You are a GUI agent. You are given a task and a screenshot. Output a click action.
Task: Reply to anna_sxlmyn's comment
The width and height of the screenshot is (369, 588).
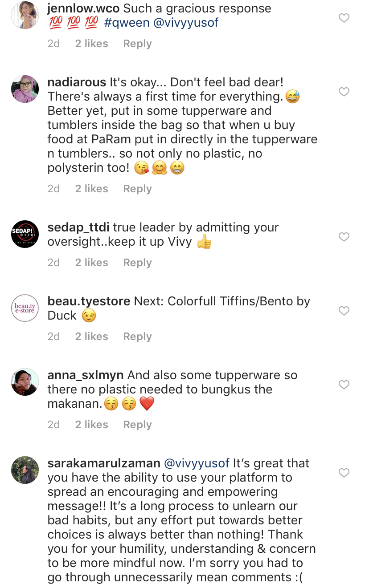pyautogui.click(x=137, y=425)
